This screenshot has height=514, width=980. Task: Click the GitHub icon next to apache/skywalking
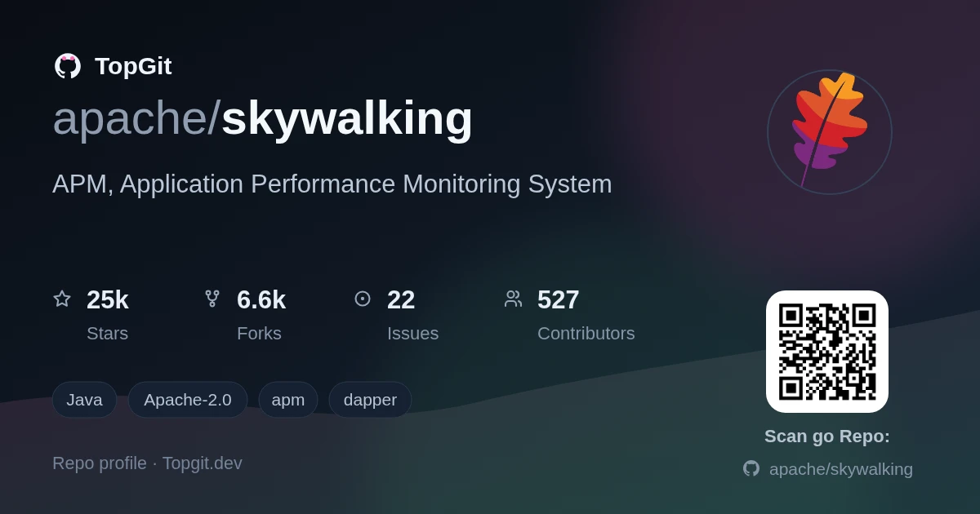[751, 468]
